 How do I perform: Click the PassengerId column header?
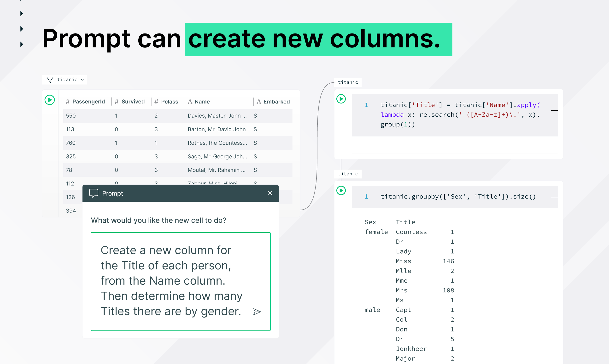tap(88, 102)
